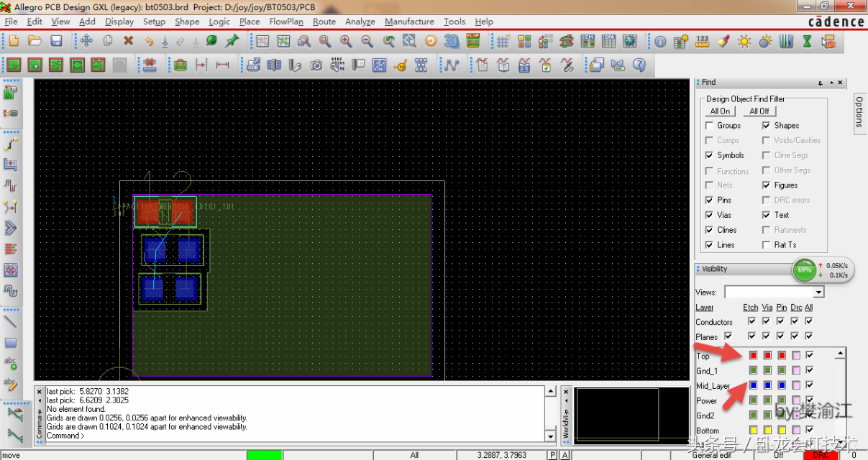This screenshot has height=460, width=868.
Task: Toggle the Pins find filter
Action: pos(710,201)
